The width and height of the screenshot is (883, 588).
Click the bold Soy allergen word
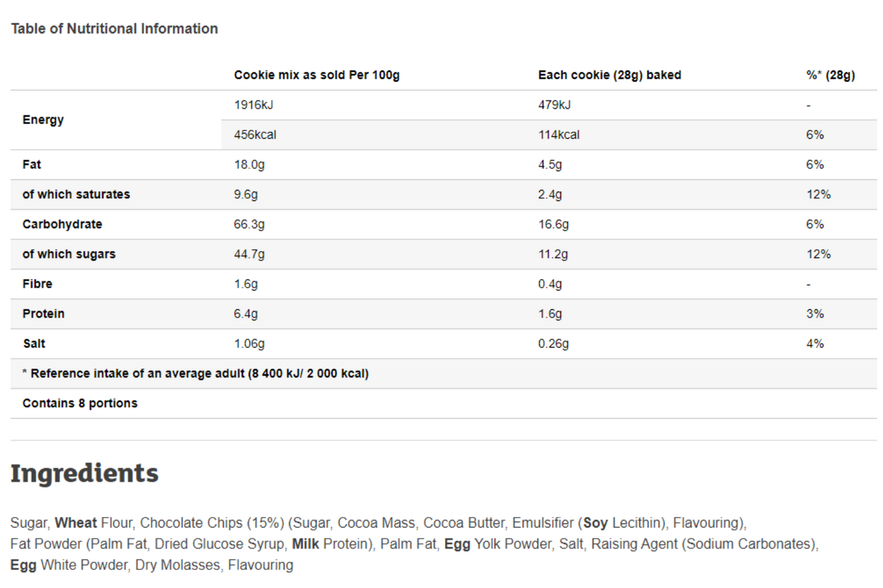coord(596,523)
